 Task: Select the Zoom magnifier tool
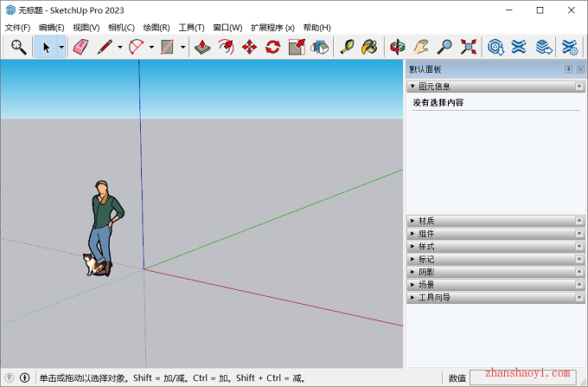tap(444, 47)
